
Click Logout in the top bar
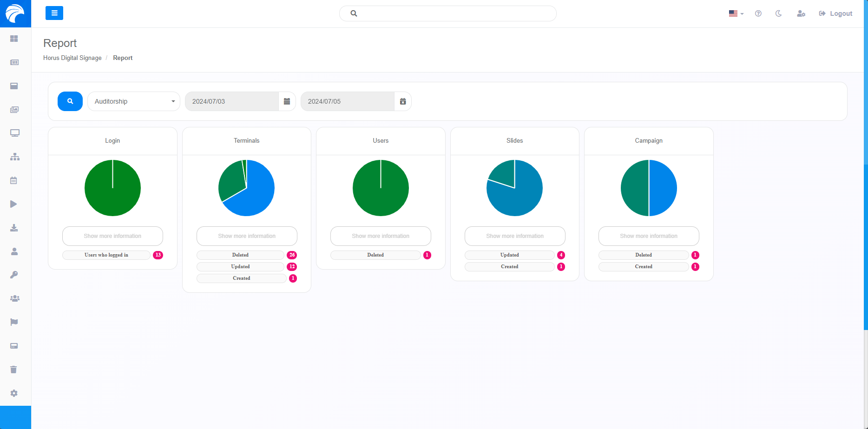click(x=835, y=13)
